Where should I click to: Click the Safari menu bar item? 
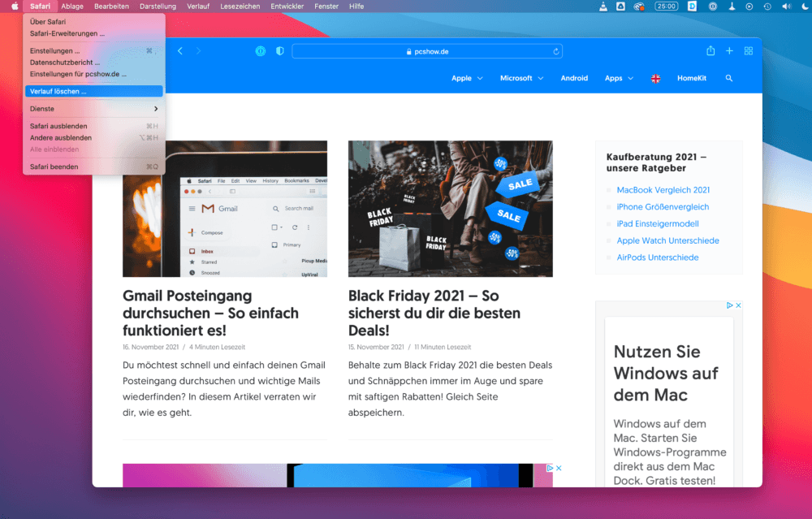pyautogui.click(x=40, y=6)
